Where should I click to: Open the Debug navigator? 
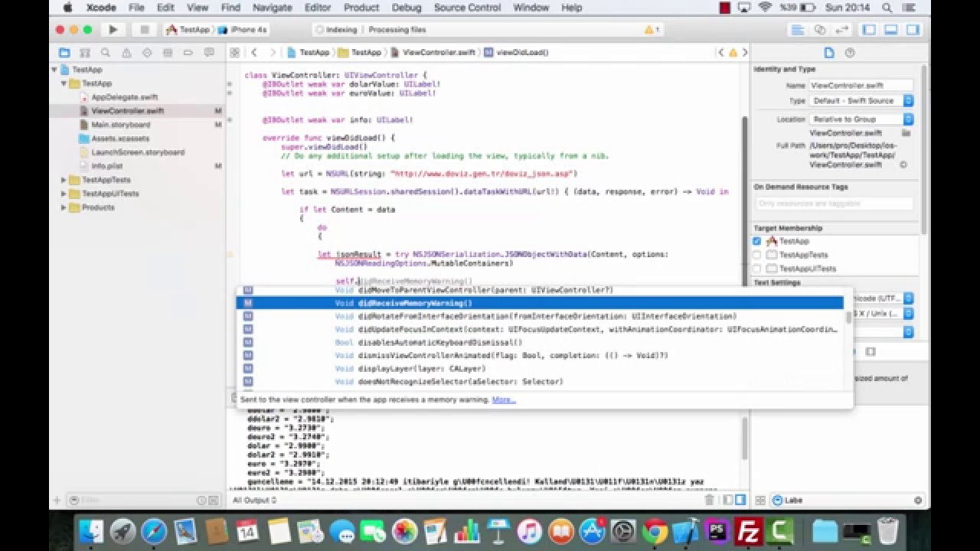(168, 53)
